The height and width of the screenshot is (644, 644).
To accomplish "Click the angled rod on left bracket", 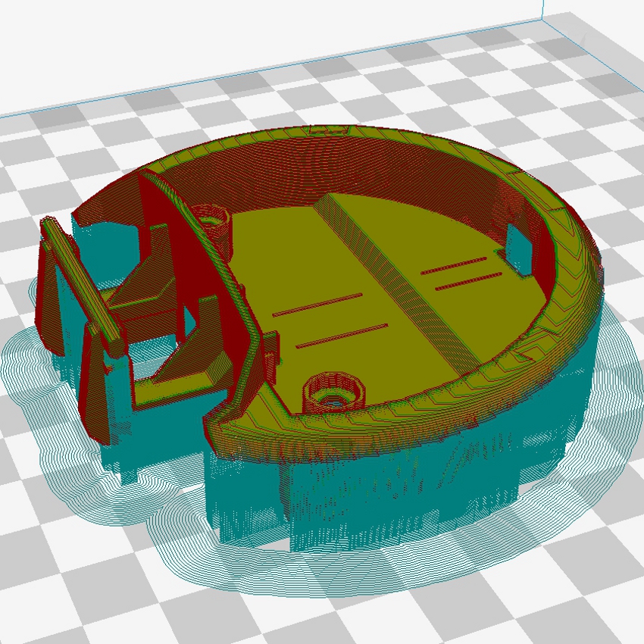I will [82, 287].
